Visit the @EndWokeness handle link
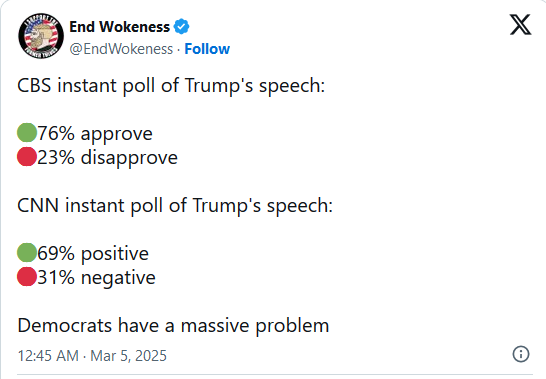This screenshot has height=379, width=546. [x=121, y=49]
